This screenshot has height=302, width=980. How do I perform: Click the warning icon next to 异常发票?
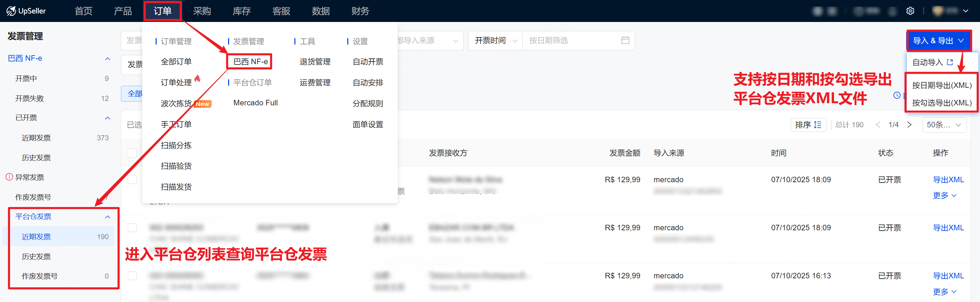point(9,177)
